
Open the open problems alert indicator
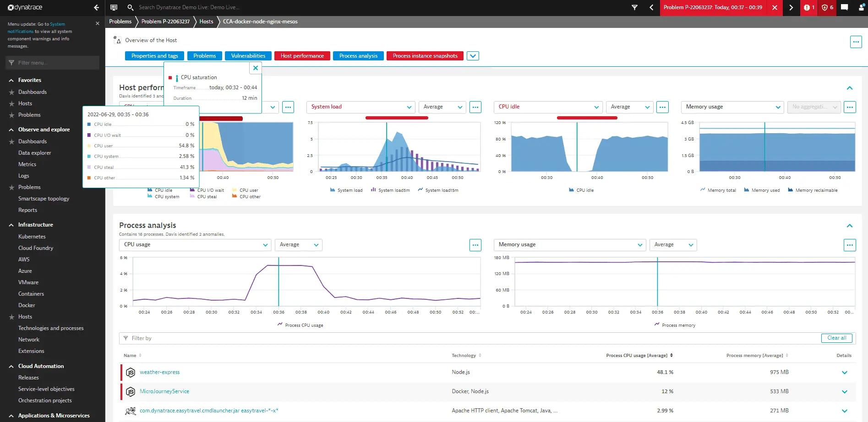click(809, 7)
